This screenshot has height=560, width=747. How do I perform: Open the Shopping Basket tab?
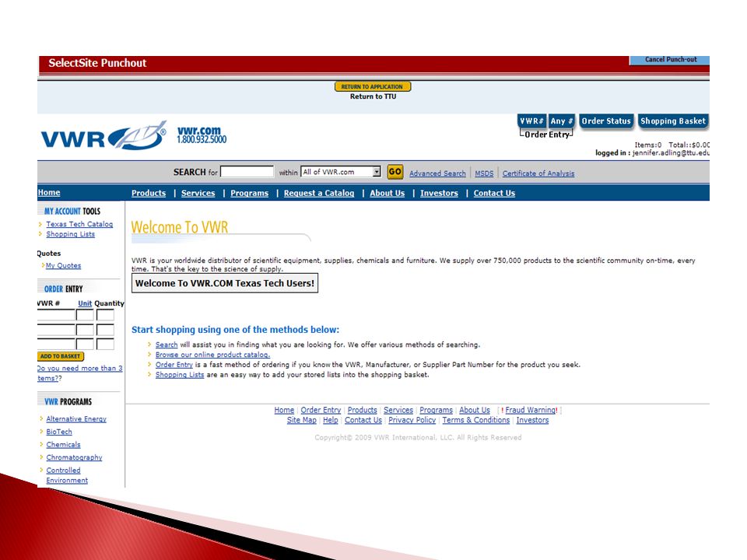(x=672, y=121)
